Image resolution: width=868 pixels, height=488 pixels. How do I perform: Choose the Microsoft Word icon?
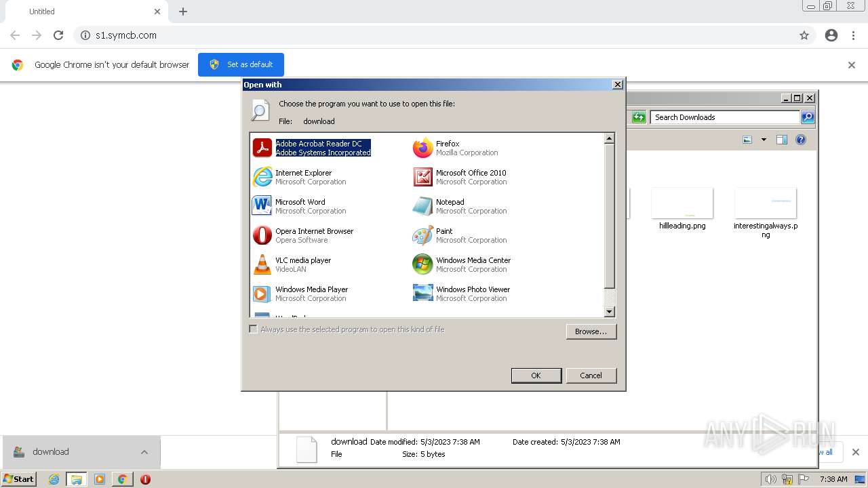262,206
